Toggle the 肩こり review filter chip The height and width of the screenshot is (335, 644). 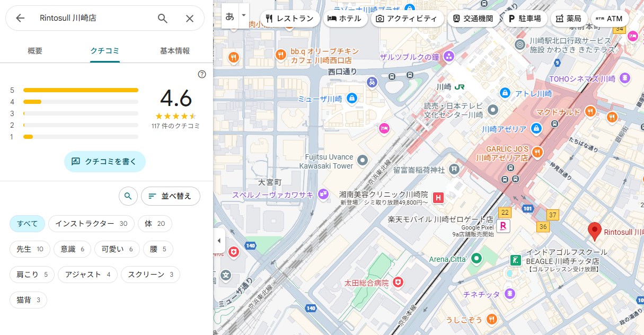(x=32, y=275)
